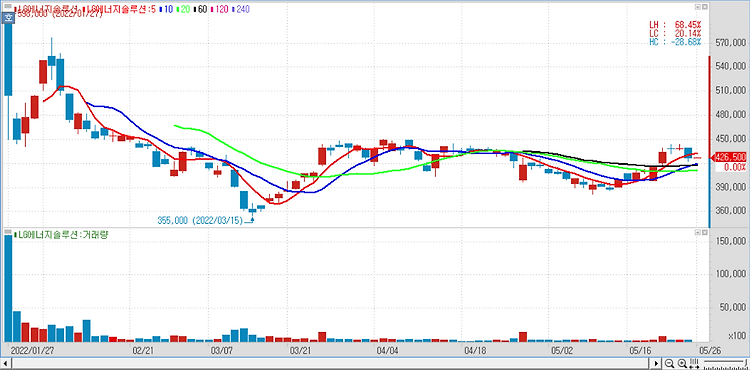The height and width of the screenshot is (370, 750).
Task: Click the current price tag 426,500
Action: tap(729, 157)
